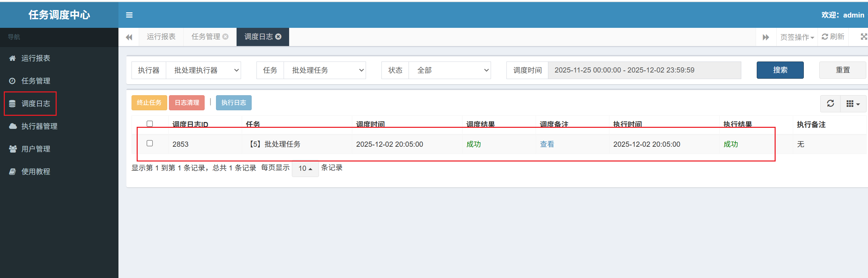This screenshot has width=868, height=278.
Task: Change the page size dropdown 10
Action: [x=305, y=168]
